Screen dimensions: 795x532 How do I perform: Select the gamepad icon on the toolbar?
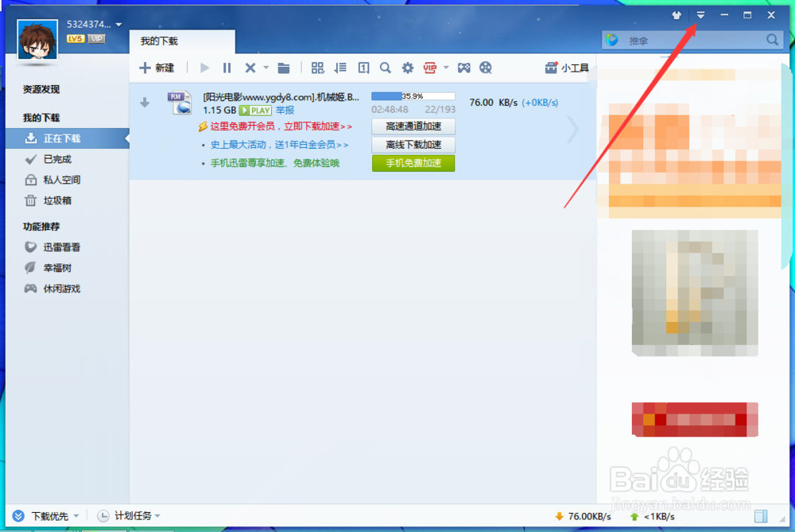click(463, 68)
